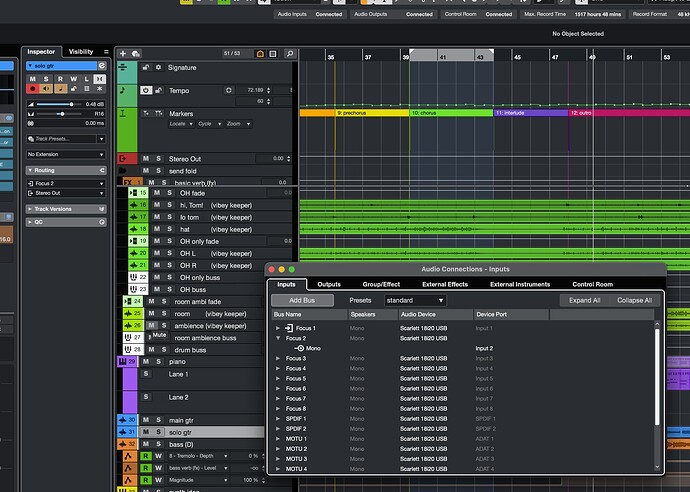Toggle the Signature track lock icon

point(146,67)
